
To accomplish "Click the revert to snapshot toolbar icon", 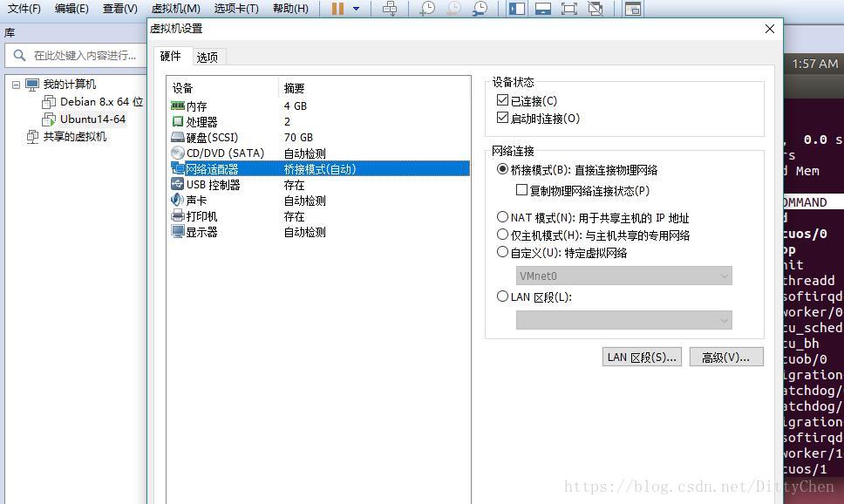I will pyautogui.click(x=453, y=9).
